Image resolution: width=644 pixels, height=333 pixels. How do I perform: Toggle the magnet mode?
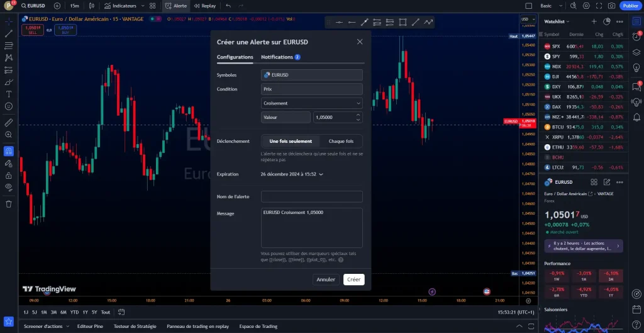click(x=9, y=151)
